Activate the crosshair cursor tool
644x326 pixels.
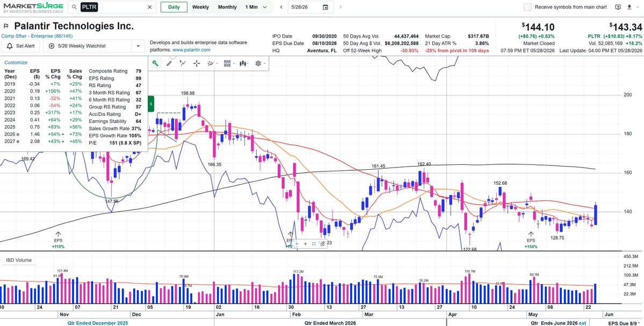[x=197, y=63]
